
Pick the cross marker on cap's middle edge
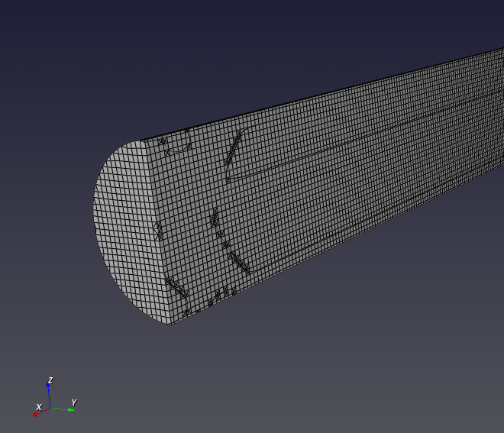159,230
